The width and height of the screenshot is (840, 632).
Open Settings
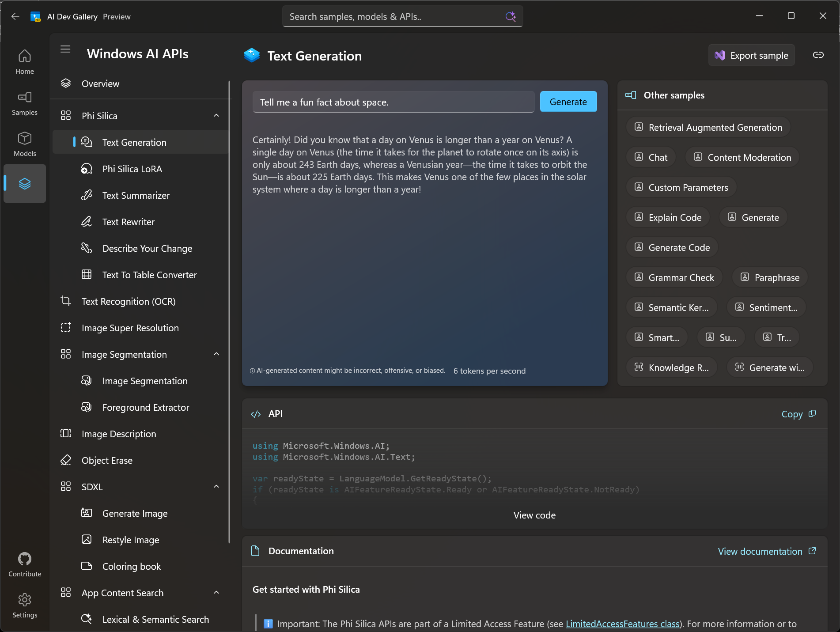24,605
